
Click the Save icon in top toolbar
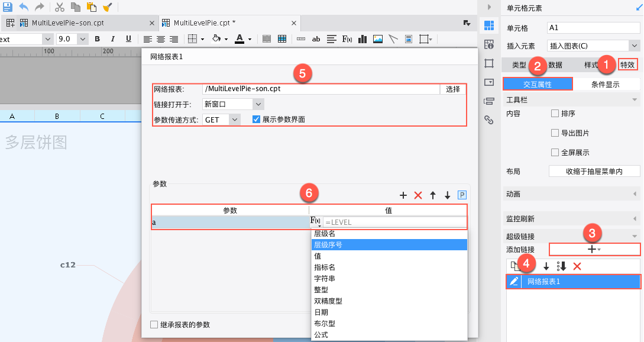point(8,7)
